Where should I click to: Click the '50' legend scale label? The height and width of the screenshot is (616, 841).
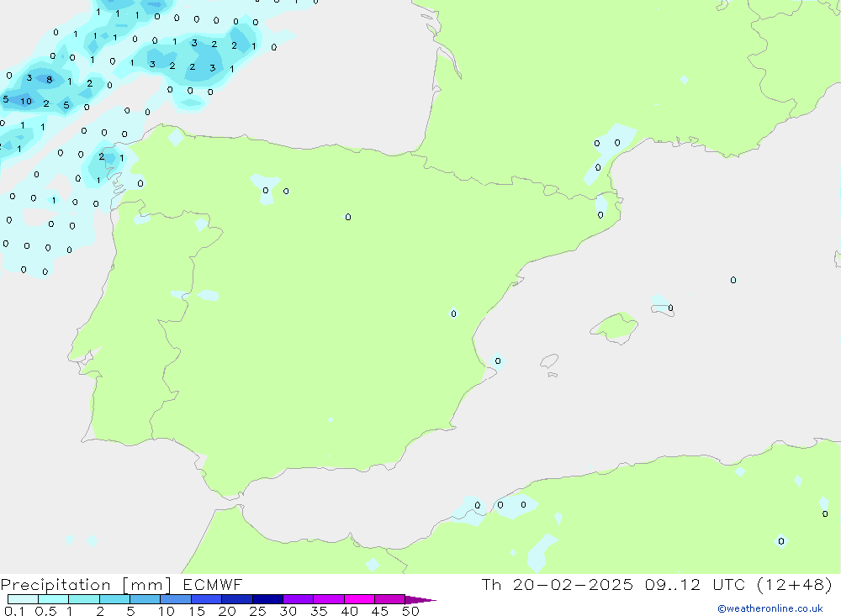[x=410, y=611]
